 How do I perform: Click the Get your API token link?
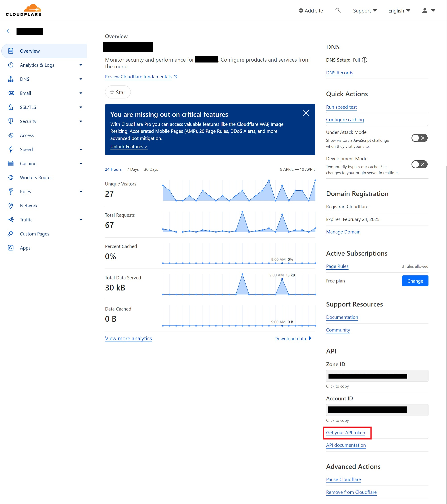point(346,433)
